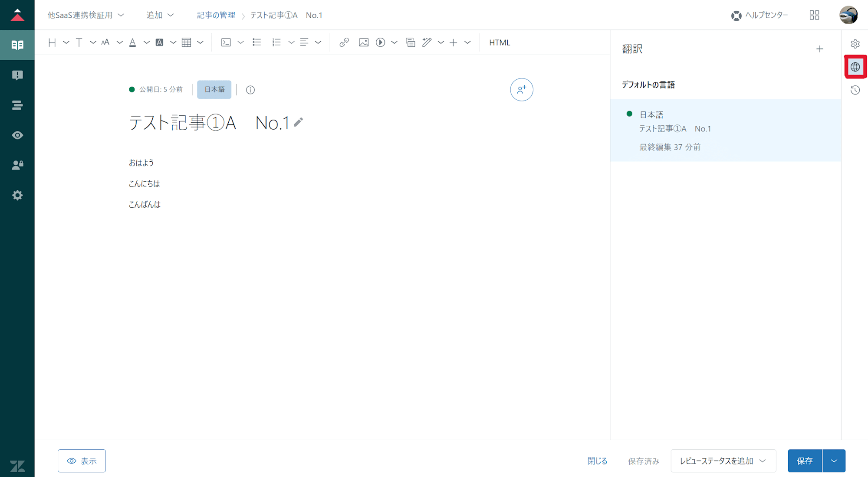
Task: Click the こんばんは paragraph text
Action: point(145,204)
